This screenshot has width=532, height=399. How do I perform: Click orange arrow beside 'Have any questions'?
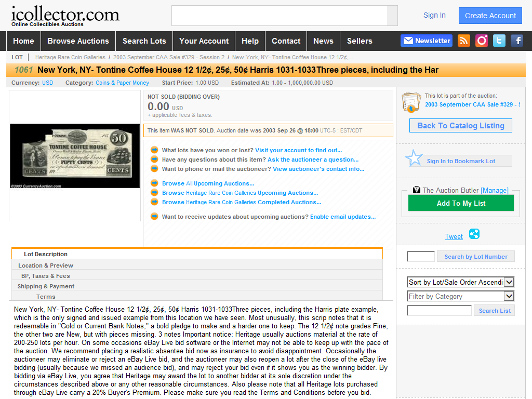[x=154, y=159]
